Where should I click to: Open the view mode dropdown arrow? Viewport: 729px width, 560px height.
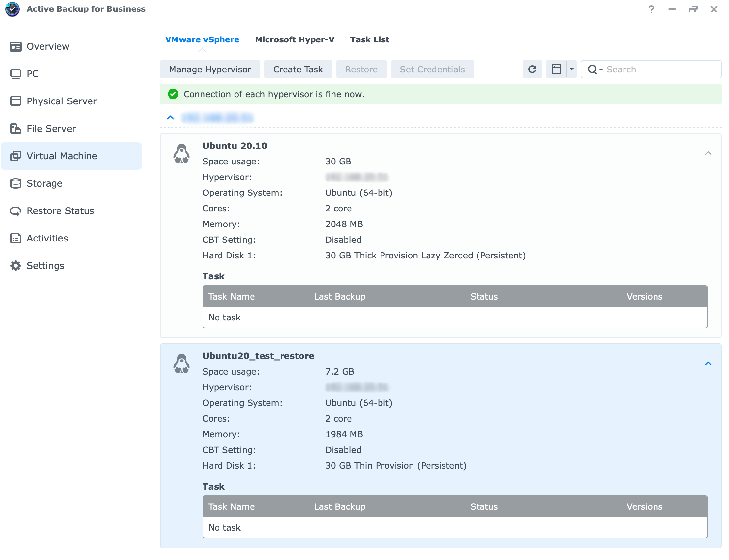click(x=572, y=69)
